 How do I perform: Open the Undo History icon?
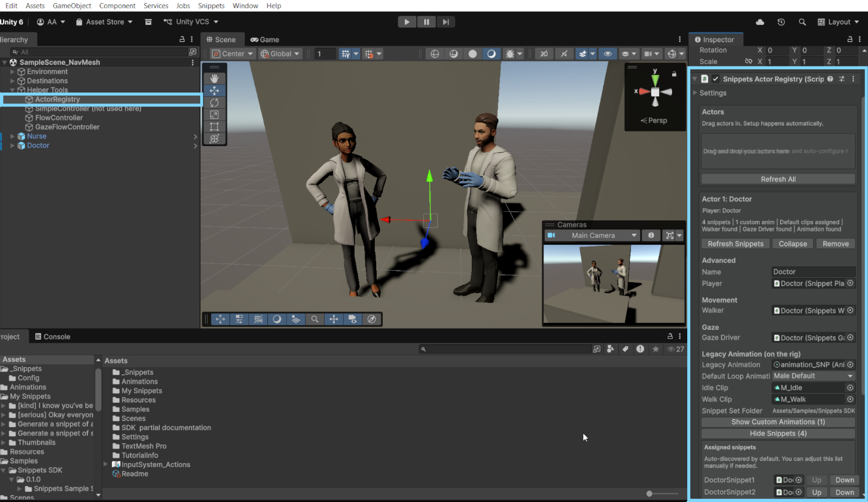[x=781, y=22]
